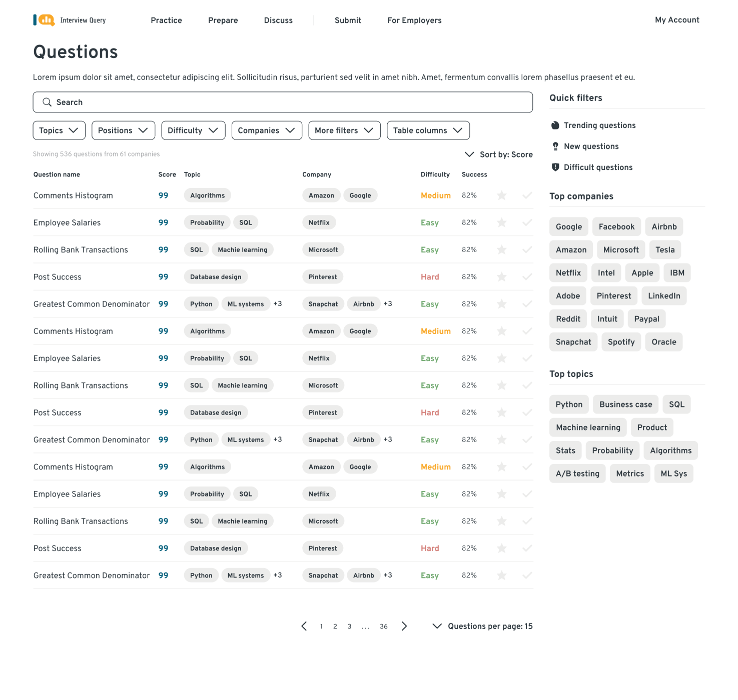
Task: Select the Oracle company filter chip
Action: click(663, 342)
